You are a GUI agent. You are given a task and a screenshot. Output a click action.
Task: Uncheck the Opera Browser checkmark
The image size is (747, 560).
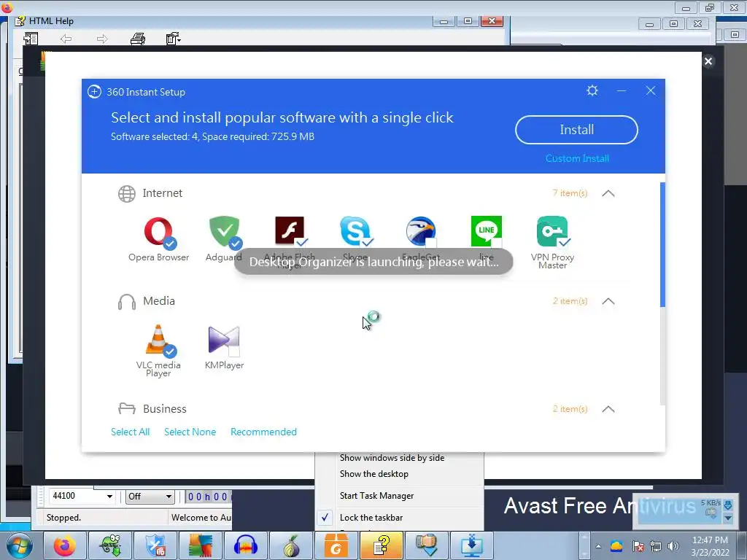coord(170,244)
